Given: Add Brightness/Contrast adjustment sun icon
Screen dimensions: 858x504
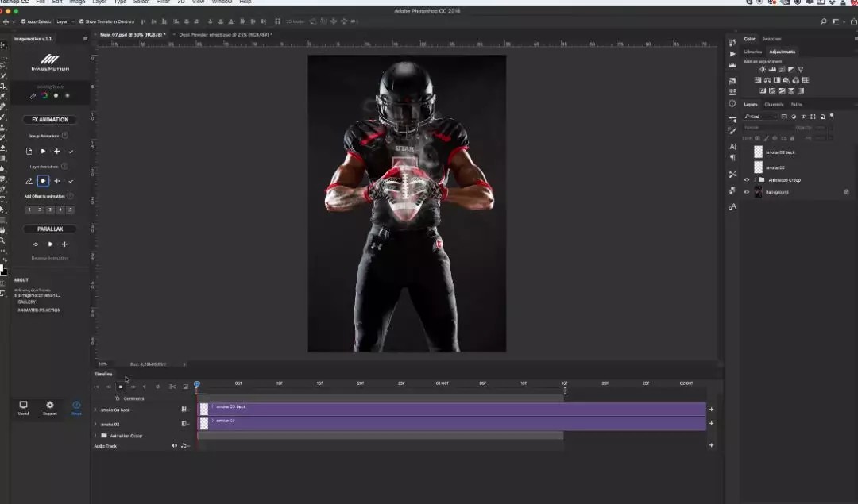Looking at the screenshot, I should pos(762,69).
